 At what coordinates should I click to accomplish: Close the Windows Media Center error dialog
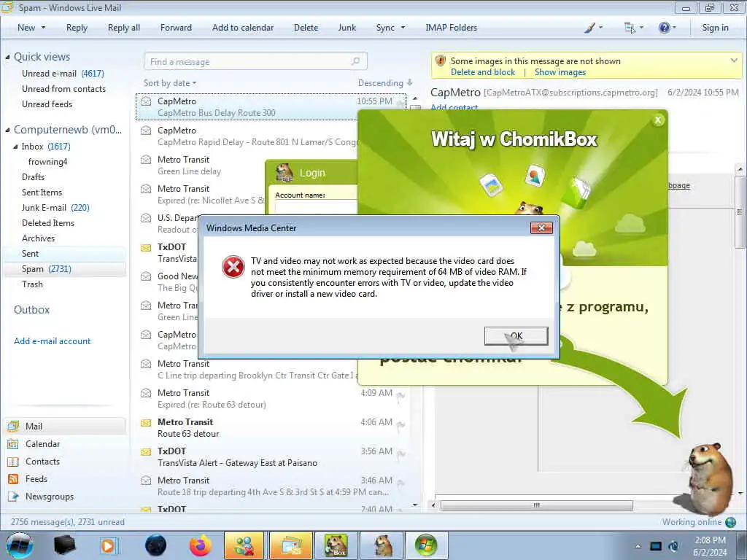(x=542, y=228)
